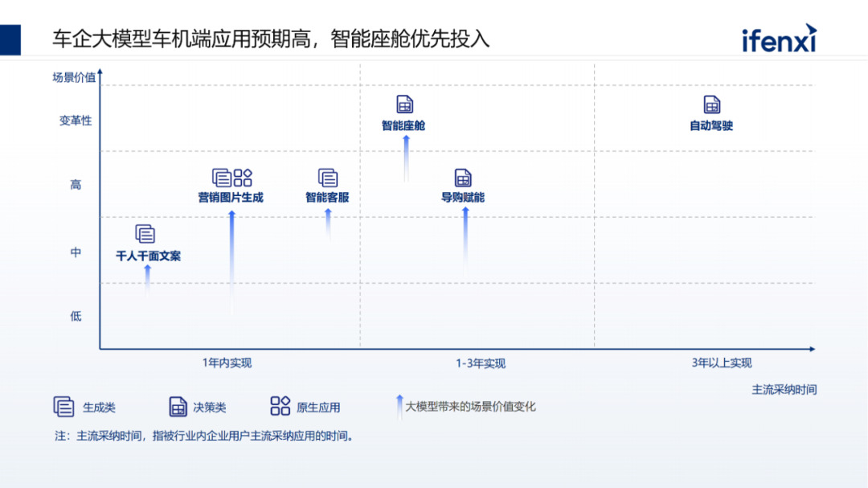868x488 pixels.
Task: Click the 千人千面文案 label
Action: pyautogui.click(x=148, y=256)
